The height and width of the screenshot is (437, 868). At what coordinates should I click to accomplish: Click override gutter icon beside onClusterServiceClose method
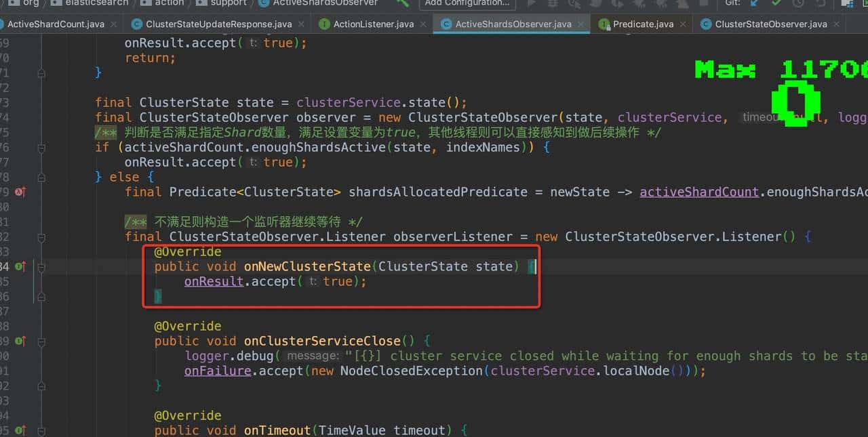pos(20,341)
